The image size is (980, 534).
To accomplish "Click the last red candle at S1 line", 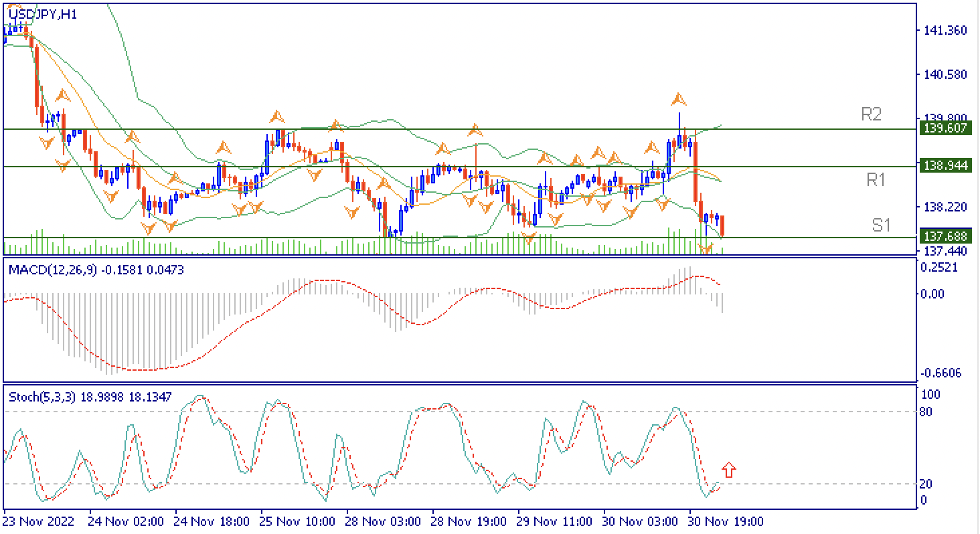I will coord(722,226).
